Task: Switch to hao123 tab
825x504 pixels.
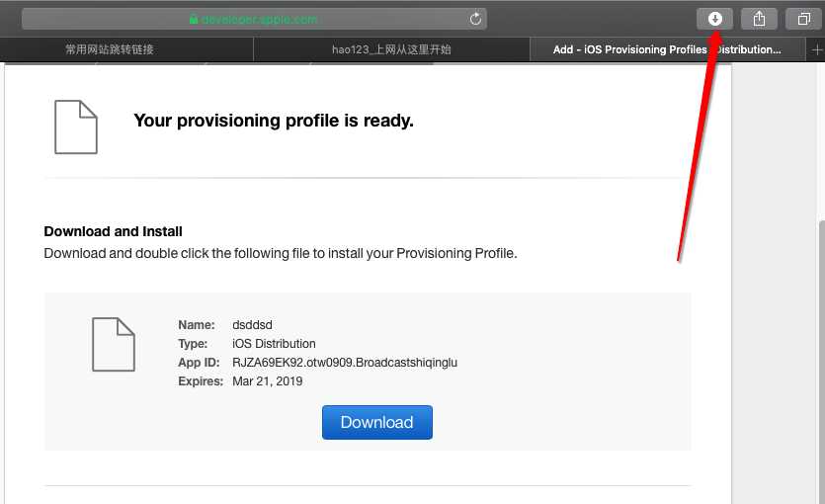Action: click(x=391, y=49)
